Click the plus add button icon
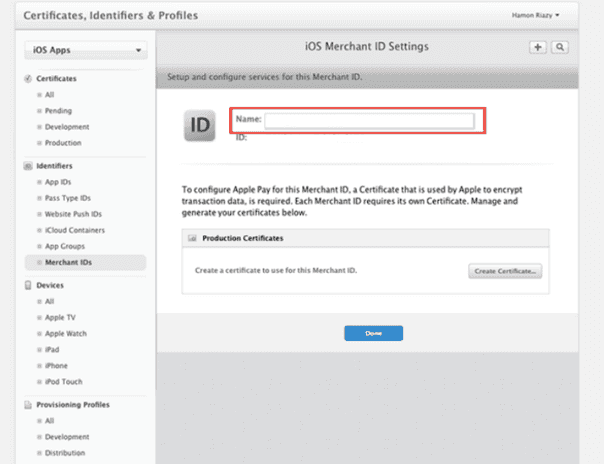 pyautogui.click(x=538, y=46)
